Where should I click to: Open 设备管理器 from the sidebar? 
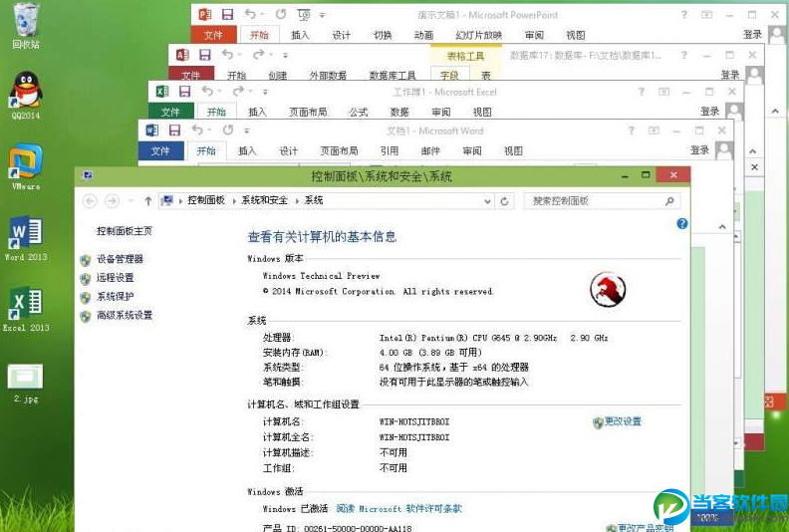[120, 259]
